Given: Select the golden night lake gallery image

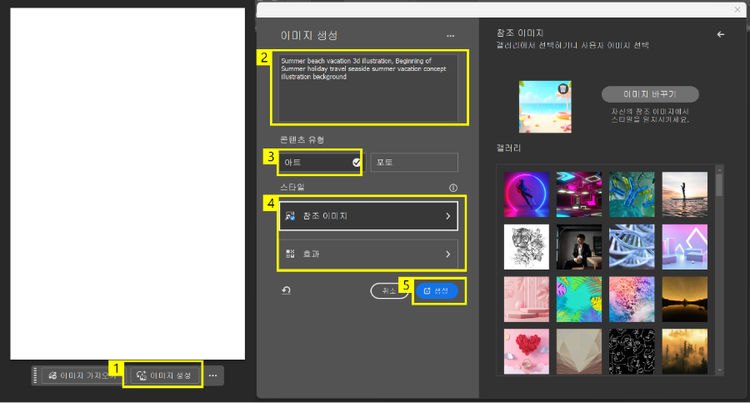Looking at the screenshot, I should click(684, 299).
